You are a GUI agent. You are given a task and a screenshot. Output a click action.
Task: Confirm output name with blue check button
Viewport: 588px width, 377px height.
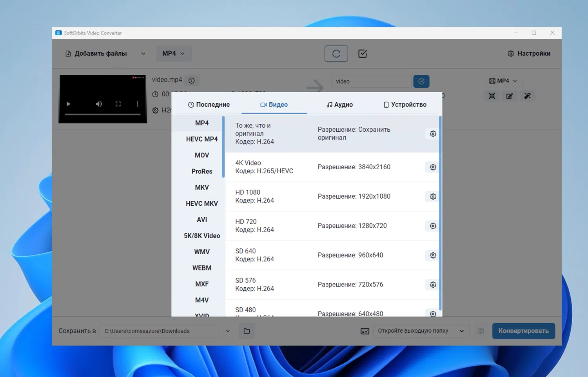(x=421, y=82)
